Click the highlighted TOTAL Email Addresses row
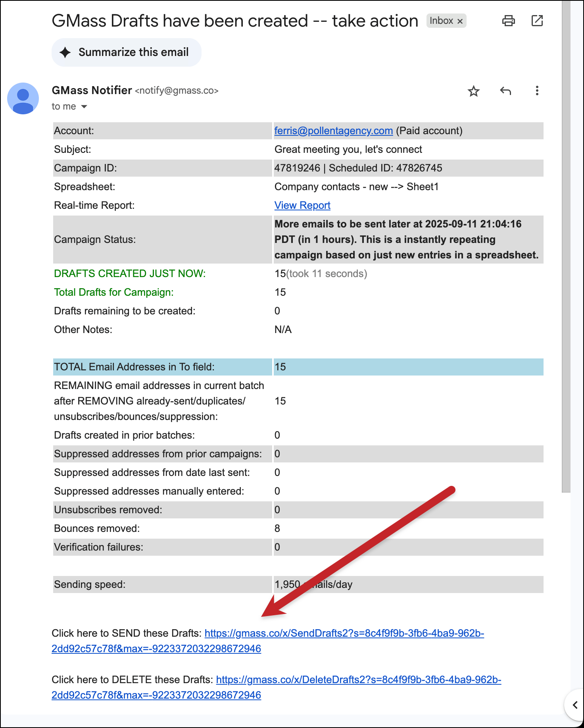584x728 pixels. point(298,367)
